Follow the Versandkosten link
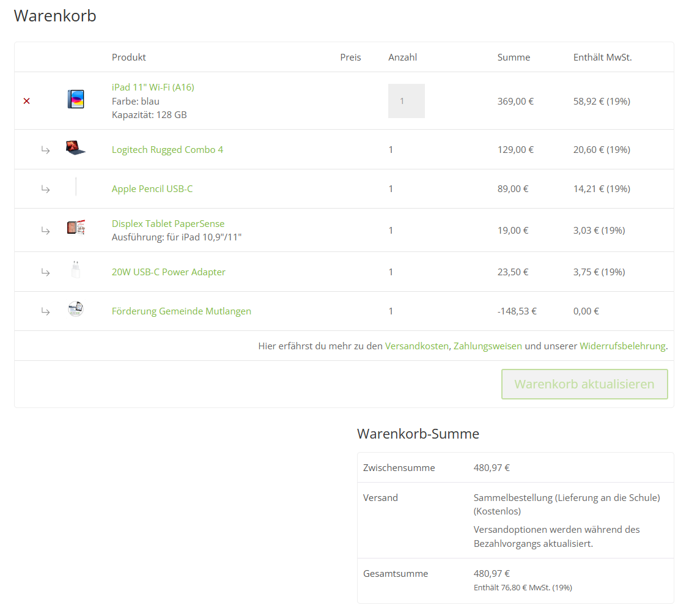 click(416, 346)
